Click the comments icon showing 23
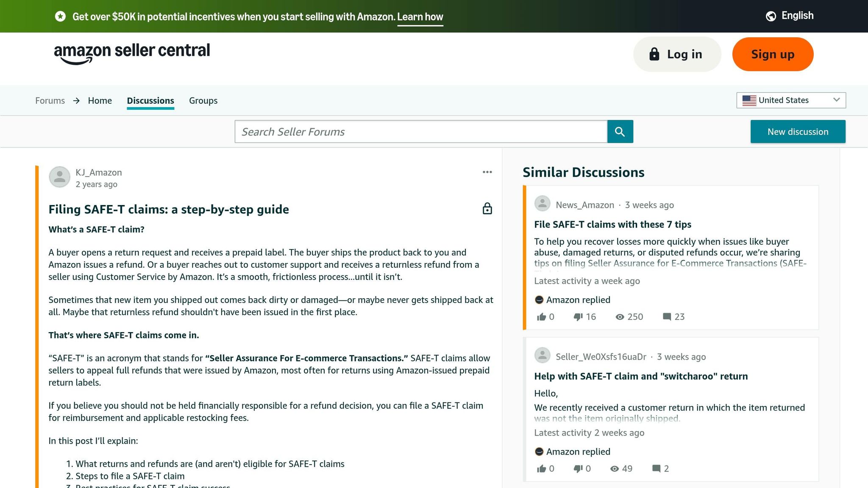The width and height of the screenshot is (868, 488). 667,317
